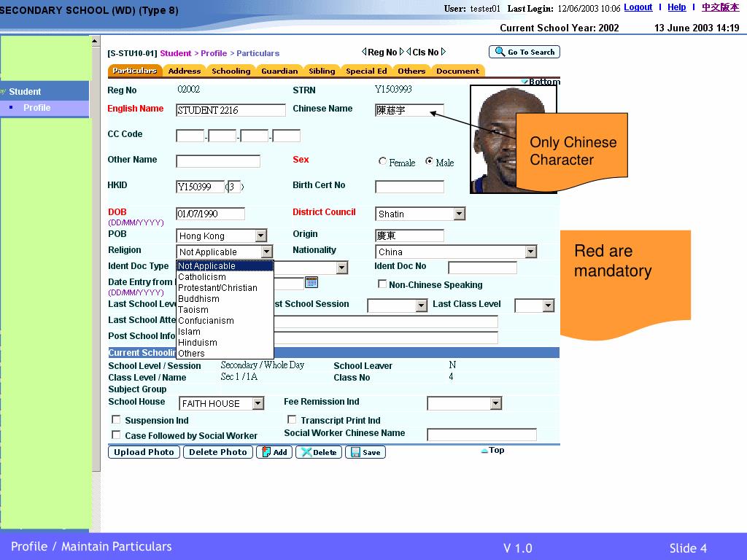Go to next Cls No arrow
Screen dimensions: 747x560
pyautogui.click(x=444, y=52)
